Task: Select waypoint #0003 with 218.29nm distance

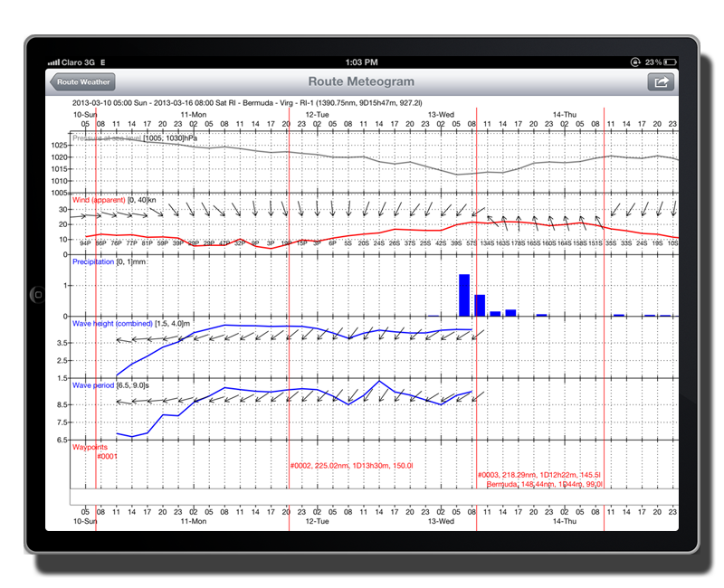Action: (538, 475)
